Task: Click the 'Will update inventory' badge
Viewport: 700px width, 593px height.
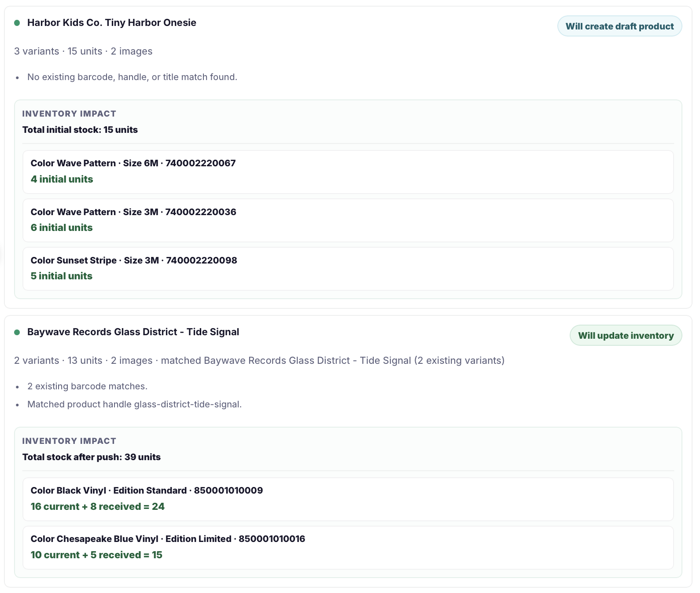Action: [x=626, y=336]
